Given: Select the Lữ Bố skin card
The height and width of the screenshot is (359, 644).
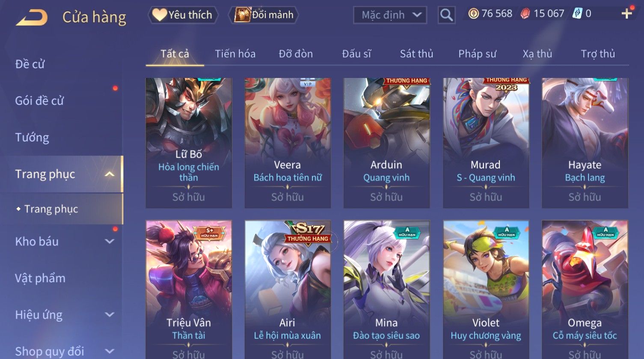Looking at the screenshot, I should click(189, 143).
